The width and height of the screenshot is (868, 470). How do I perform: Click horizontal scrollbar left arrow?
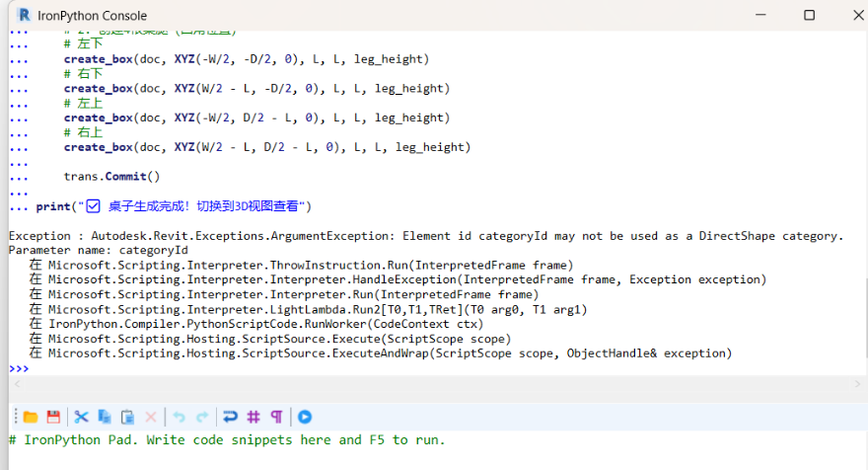click(x=17, y=383)
